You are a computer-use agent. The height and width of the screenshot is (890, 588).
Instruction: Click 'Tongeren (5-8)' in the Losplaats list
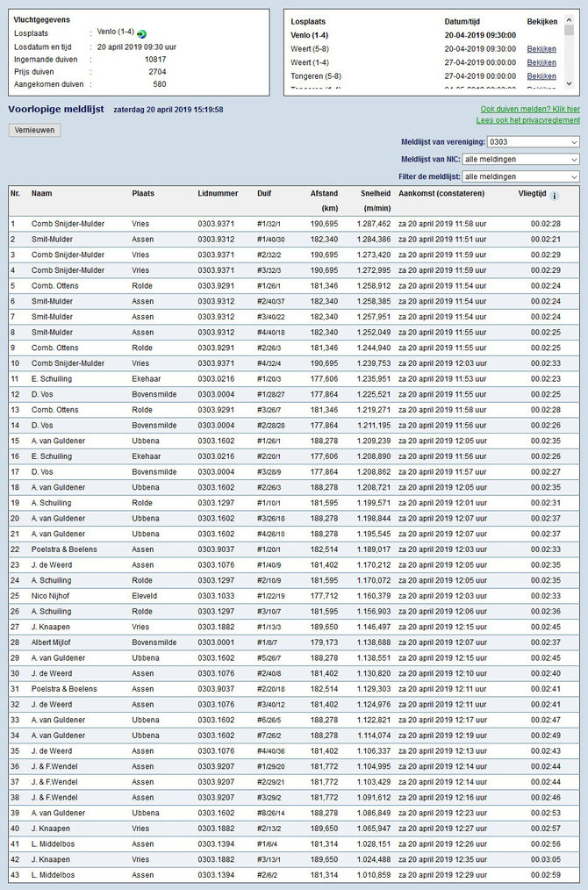click(x=316, y=76)
